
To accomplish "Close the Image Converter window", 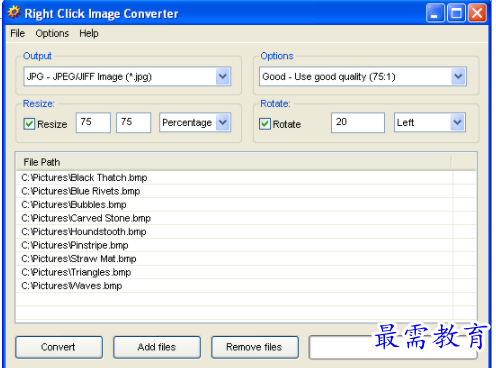I will tap(477, 13).
